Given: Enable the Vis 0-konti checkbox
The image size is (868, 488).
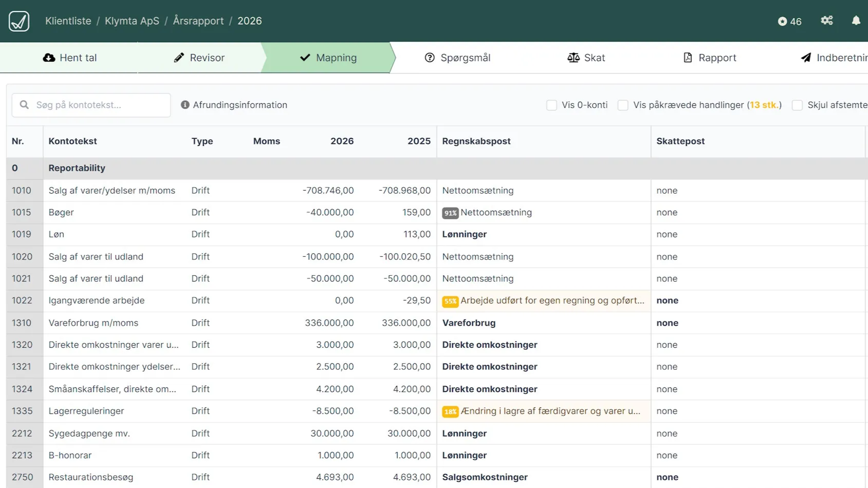Looking at the screenshot, I should (x=551, y=105).
